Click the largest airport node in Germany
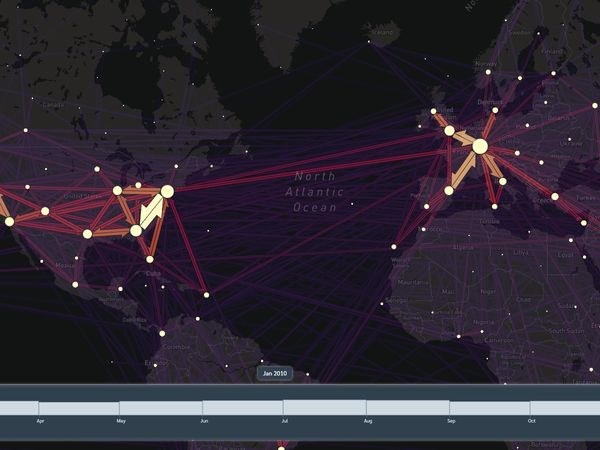Image resolution: width=600 pixels, height=450 pixels. coord(480,146)
